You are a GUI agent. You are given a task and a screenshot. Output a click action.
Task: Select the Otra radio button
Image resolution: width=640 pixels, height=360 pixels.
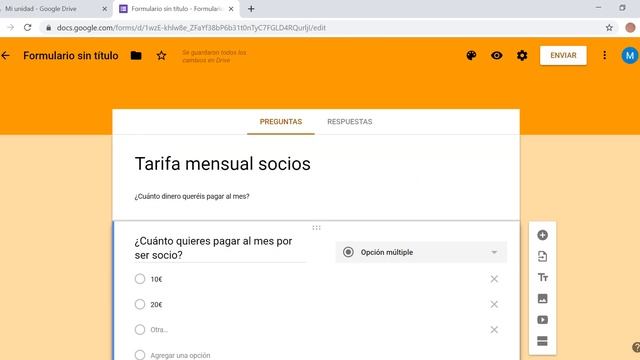[x=140, y=329]
